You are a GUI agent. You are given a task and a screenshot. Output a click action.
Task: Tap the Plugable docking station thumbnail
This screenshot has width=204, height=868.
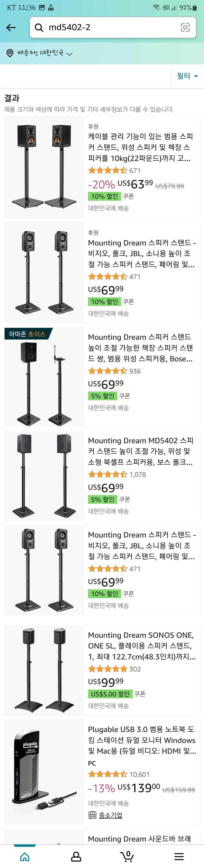pyautogui.click(x=44, y=772)
